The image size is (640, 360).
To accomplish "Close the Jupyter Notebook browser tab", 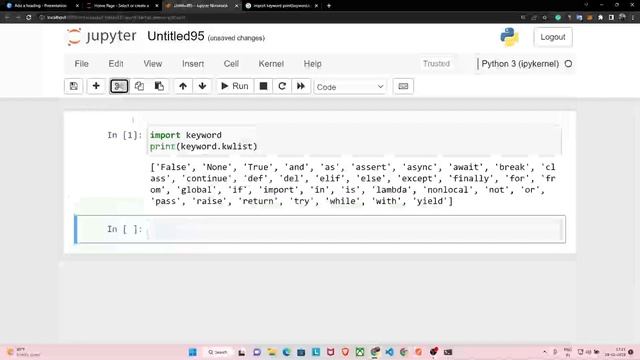I will coord(236,6).
